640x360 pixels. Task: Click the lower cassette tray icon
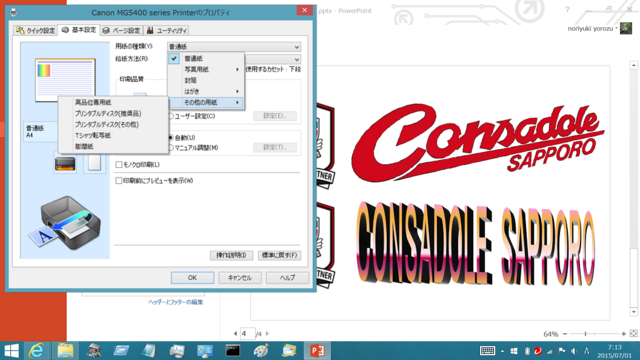(x=65, y=164)
